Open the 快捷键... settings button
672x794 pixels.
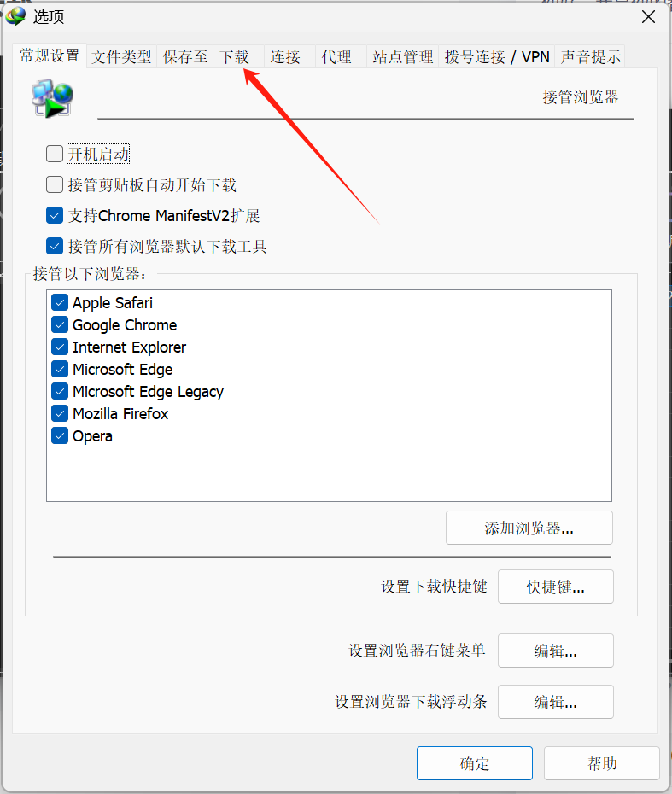pos(556,587)
